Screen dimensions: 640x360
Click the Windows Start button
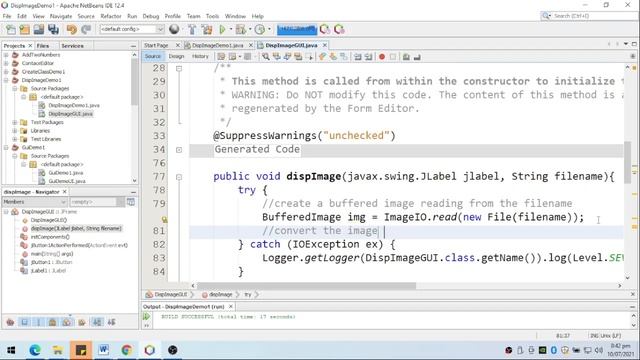11,350
